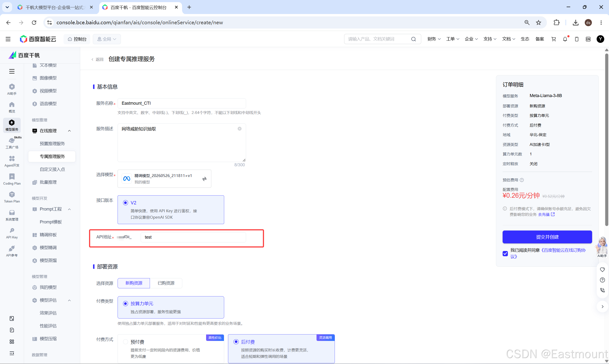The image size is (609, 364).
Task: Toggle the Baidu cloud main hamburger menu
Action: tap(8, 39)
